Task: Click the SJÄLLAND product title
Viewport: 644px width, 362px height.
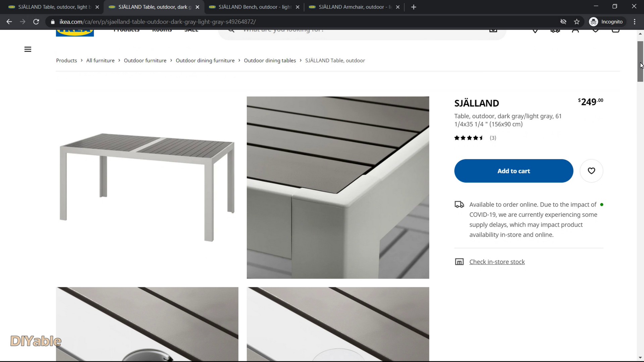Action: click(x=477, y=103)
